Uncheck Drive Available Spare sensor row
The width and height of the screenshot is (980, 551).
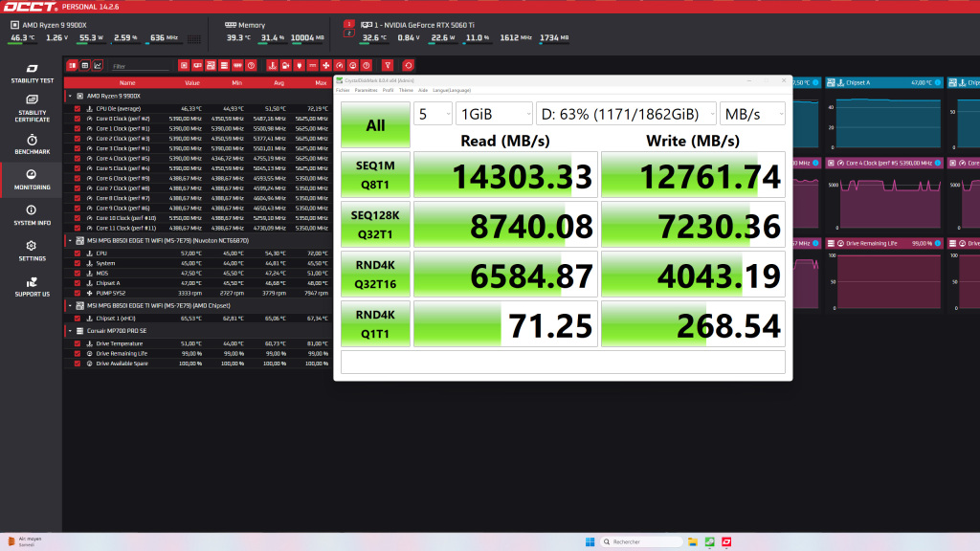(78, 364)
